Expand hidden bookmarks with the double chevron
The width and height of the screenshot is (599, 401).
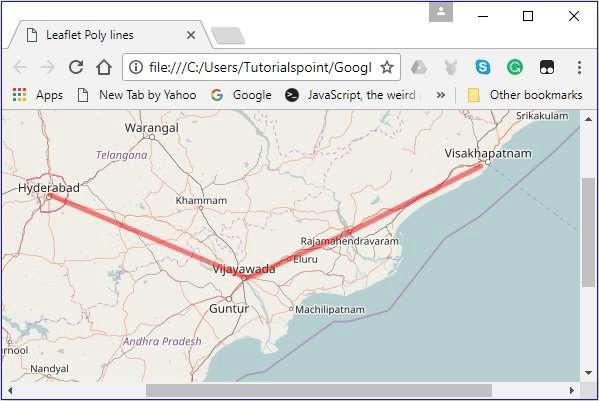tap(440, 95)
